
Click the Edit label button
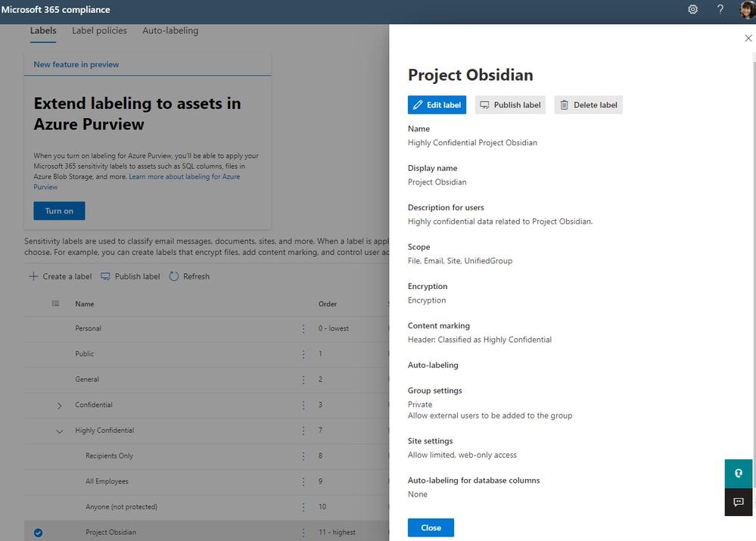coord(437,104)
